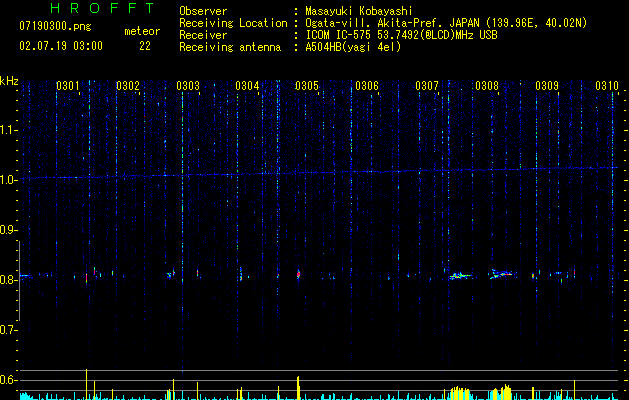The width and height of the screenshot is (629, 400).
Task: Click the 0307 time marker
Action: coord(427,86)
